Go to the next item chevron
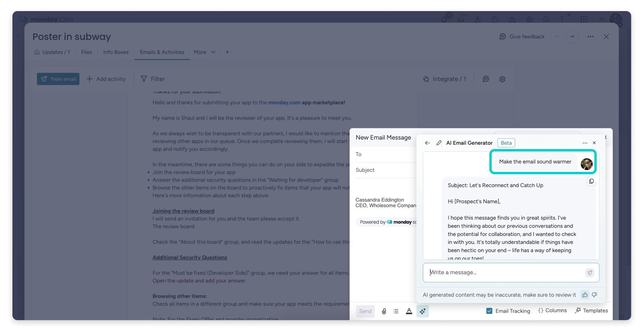Screen dimensions: 644x331 [572, 37]
